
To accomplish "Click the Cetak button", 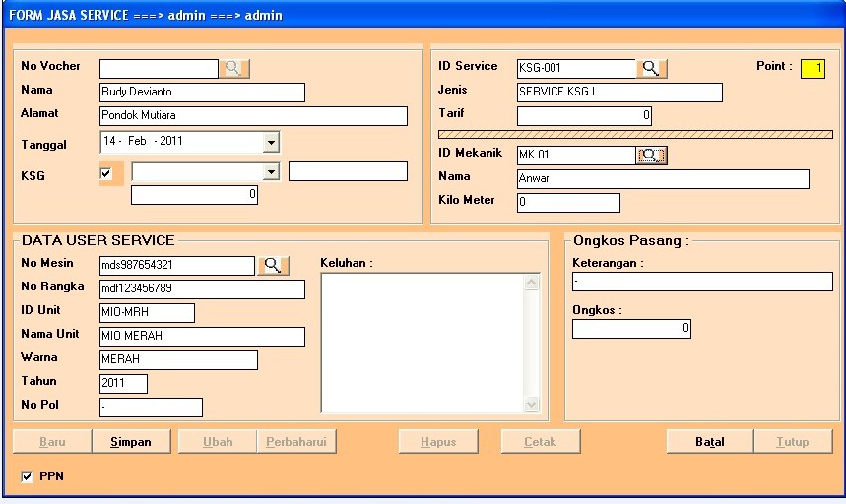I will (x=541, y=441).
